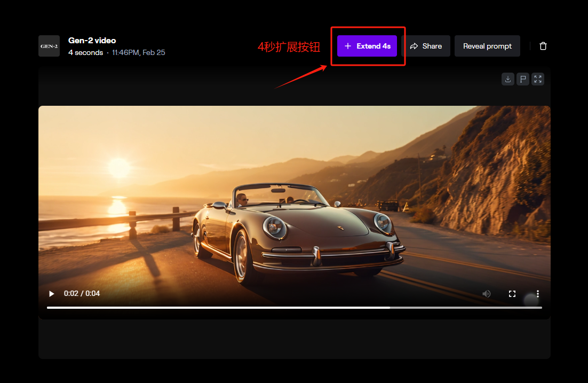Click the 11:46PM, Feb 25 timestamp

[x=139, y=52]
